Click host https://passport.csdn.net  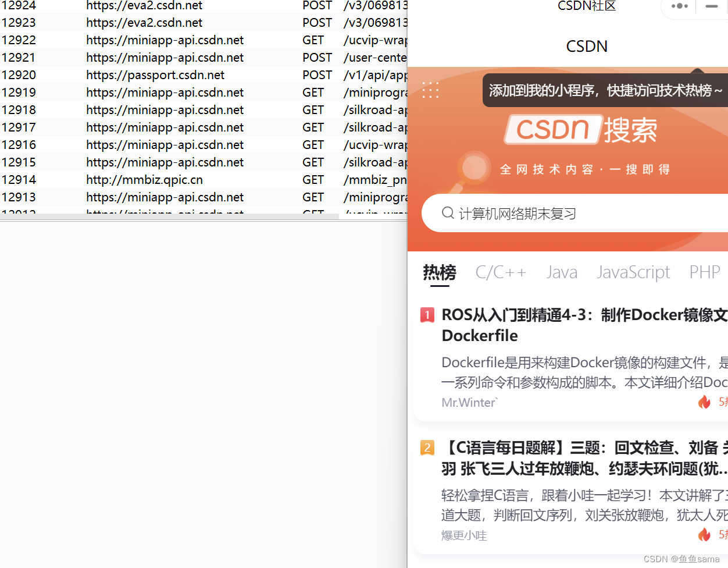tap(155, 75)
